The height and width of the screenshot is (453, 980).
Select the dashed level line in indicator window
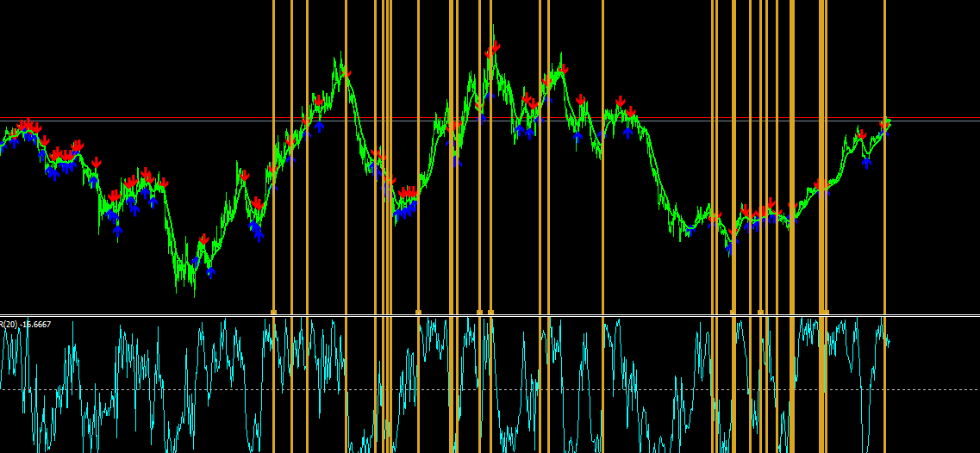[490, 389]
